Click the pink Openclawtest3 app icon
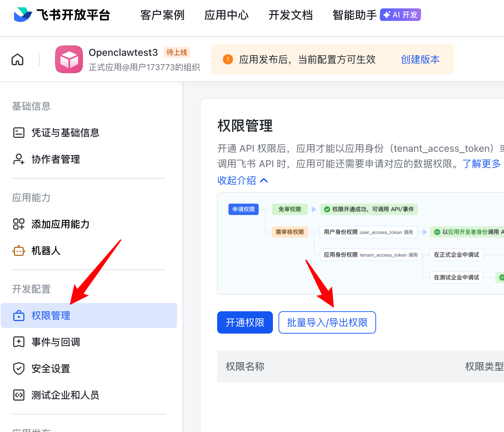 [x=69, y=59]
